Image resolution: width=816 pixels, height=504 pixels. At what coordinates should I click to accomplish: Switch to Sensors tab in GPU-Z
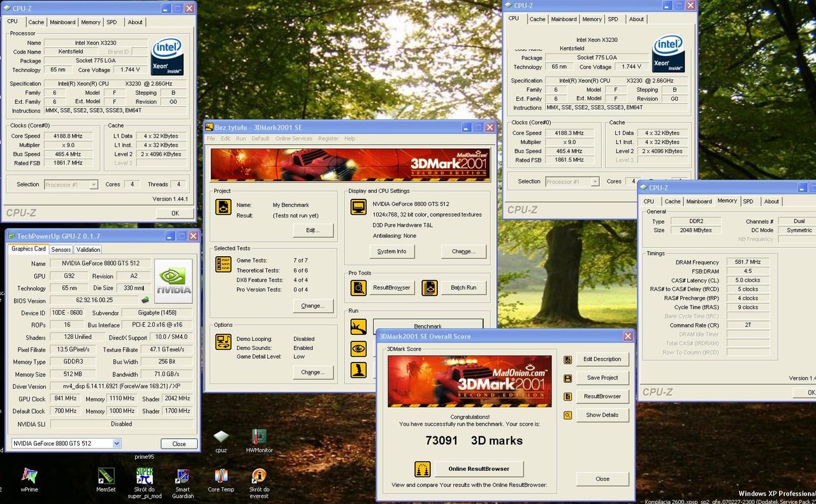[61, 250]
